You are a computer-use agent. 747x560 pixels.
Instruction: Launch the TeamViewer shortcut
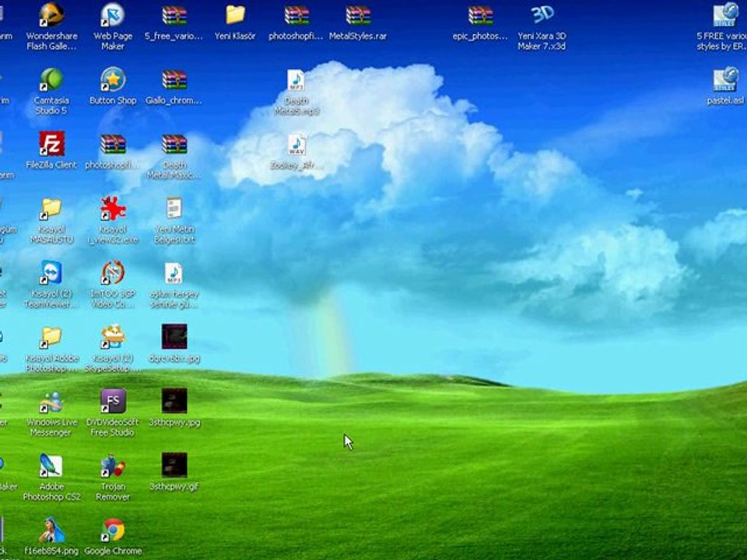51,273
